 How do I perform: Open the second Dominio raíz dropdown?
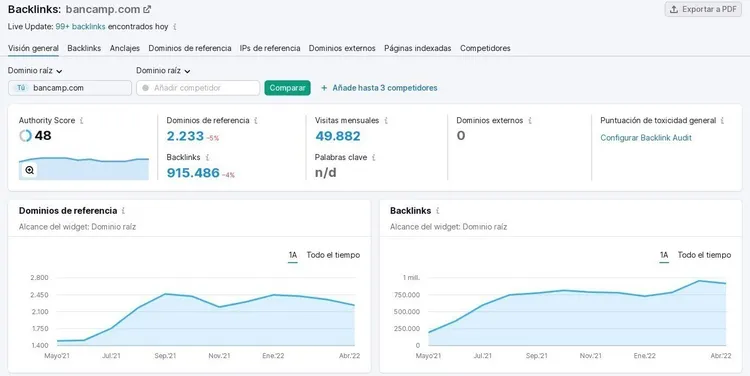click(x=163, y=71)
